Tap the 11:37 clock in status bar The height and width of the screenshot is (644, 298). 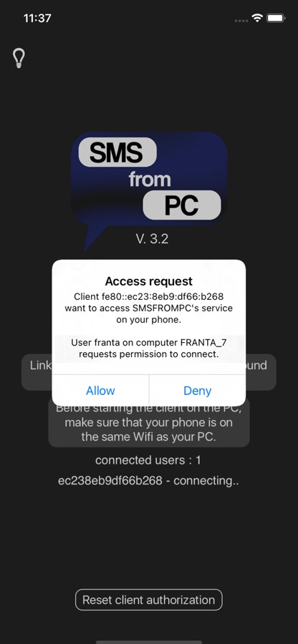[x=37, y=19]
